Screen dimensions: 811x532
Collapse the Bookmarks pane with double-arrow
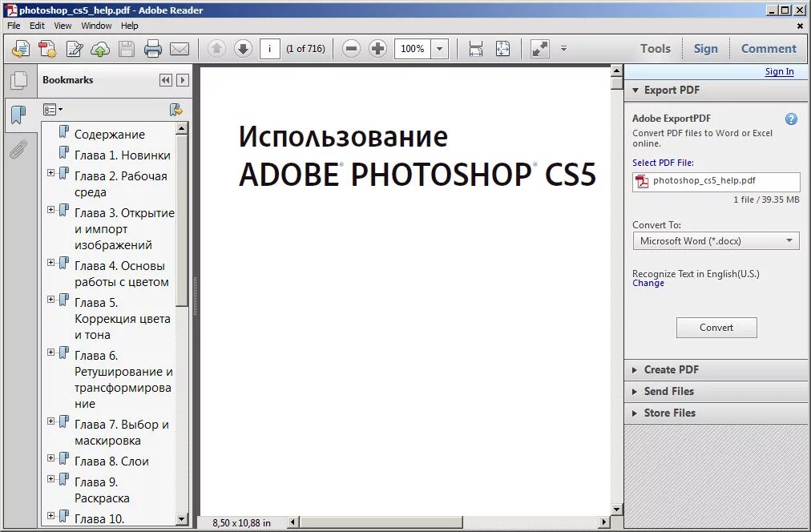coord(166,80)
